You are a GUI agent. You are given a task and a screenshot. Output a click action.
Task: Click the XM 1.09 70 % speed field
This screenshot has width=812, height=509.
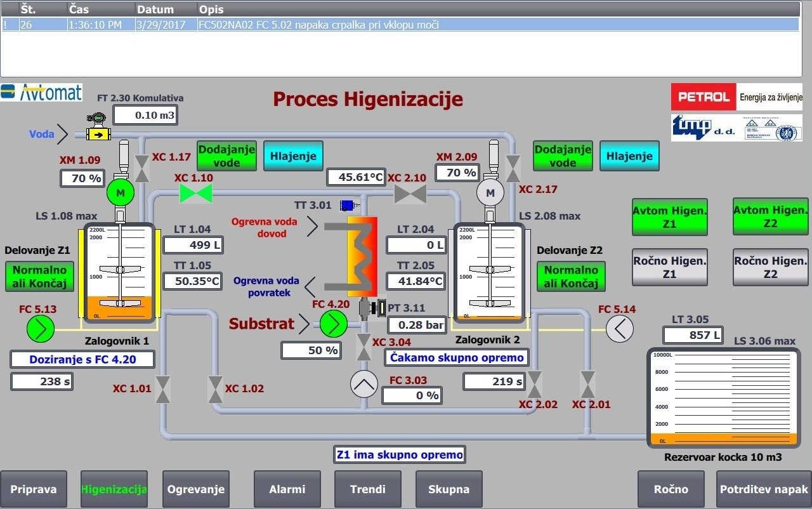[82, 178]
